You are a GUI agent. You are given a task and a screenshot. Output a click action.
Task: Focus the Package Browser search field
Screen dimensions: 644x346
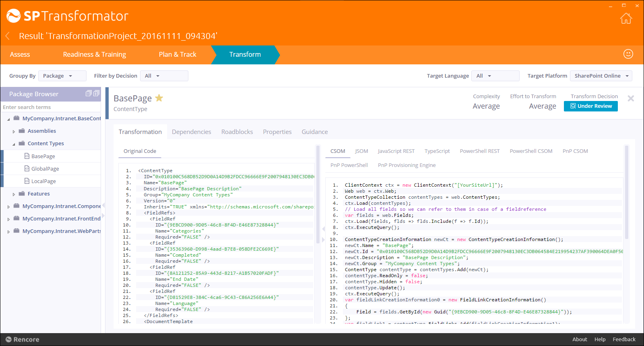[x=50, y=107]
